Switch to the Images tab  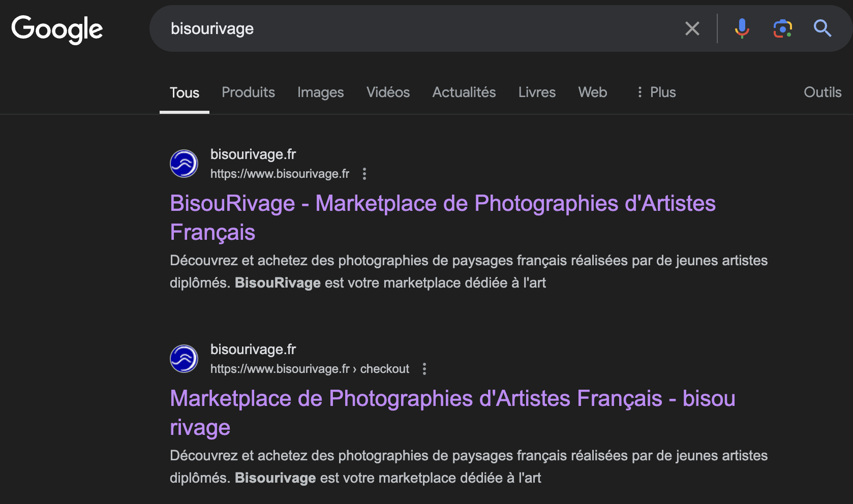(320, 92)
